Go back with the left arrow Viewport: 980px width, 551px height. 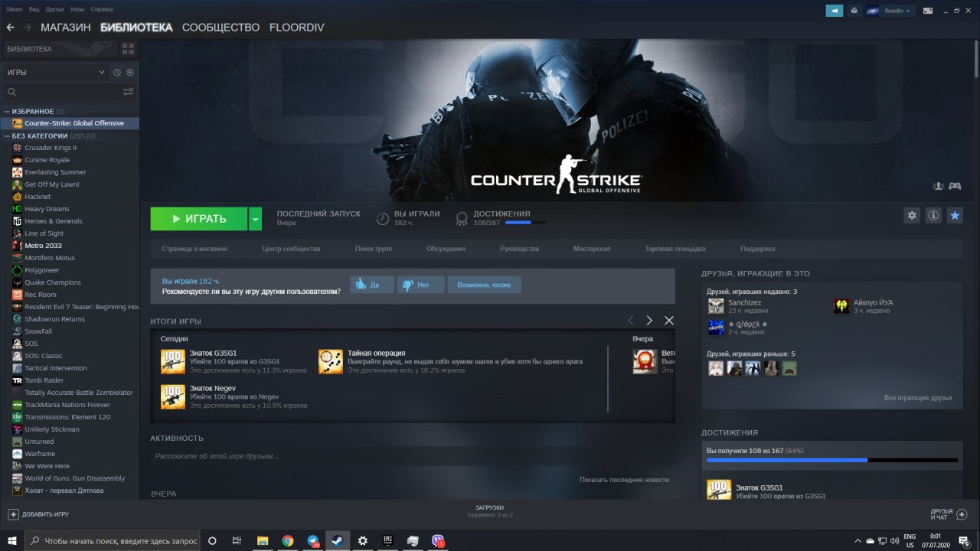pos(10,27)
